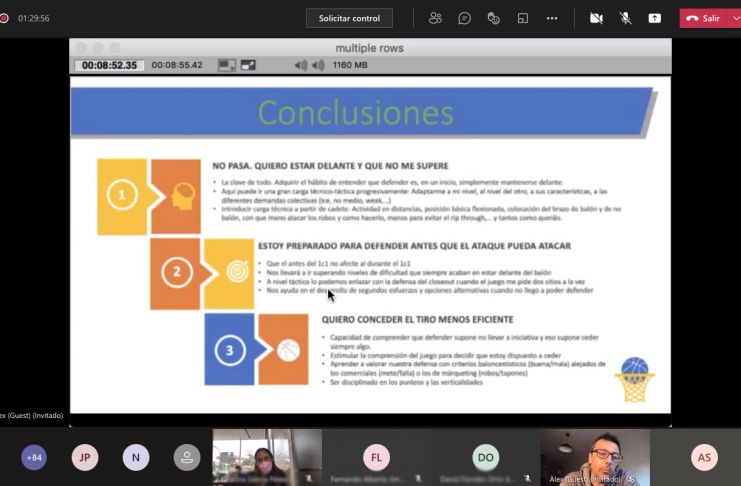Select the JP participant avatar
This screenshot has height=486, width=741.
pyautogui.click(x=85, y=457)
